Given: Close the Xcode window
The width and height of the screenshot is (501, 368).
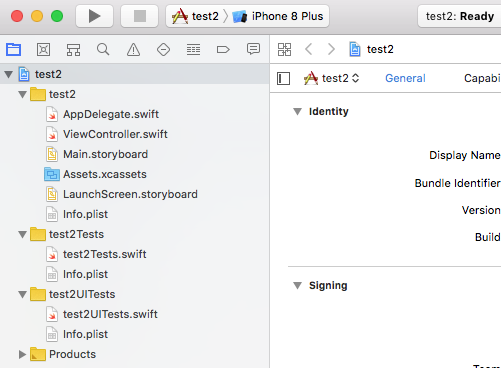Looking at the screenshot, I should (x=17, y=16).
